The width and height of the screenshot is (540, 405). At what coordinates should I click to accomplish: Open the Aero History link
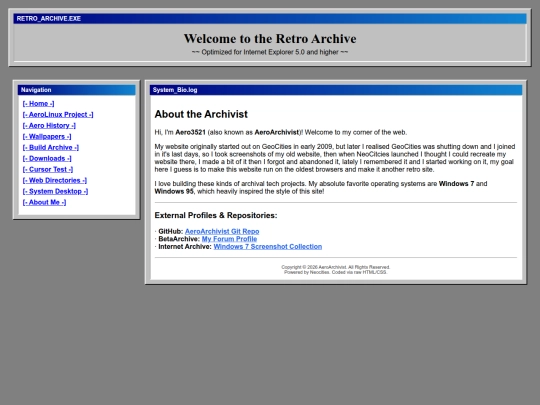pyautogui.click(x=49, y=126)
